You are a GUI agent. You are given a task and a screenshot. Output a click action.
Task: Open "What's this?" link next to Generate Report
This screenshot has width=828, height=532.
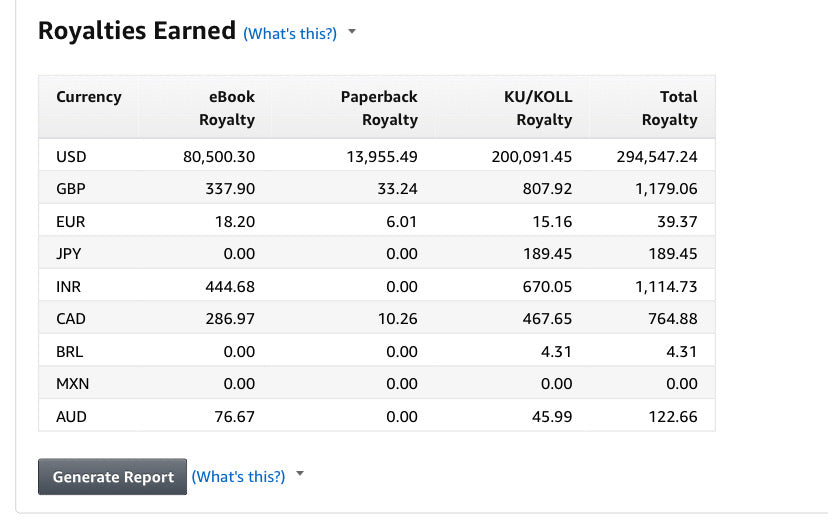238,476
